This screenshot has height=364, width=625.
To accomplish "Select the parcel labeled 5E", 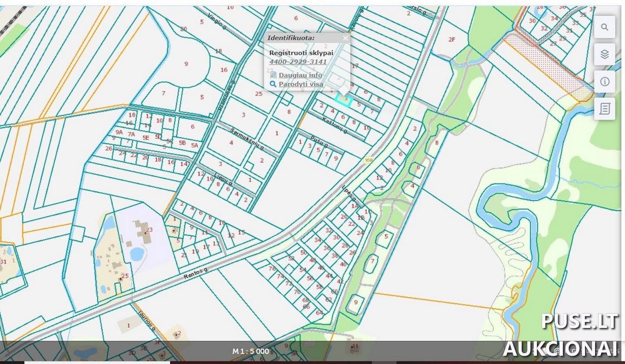I will pyautogui.click(x=146, y=138).
